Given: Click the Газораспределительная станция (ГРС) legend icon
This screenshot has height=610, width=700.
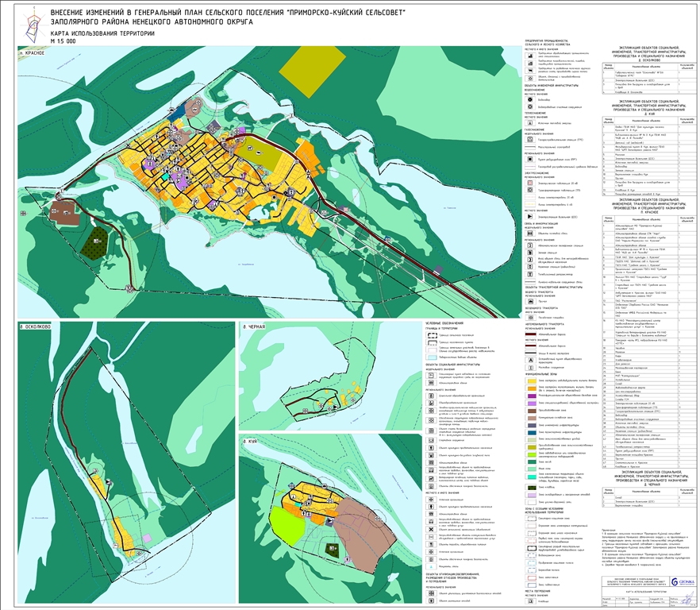Looking at the screenshot, I should tap(530, 140).
